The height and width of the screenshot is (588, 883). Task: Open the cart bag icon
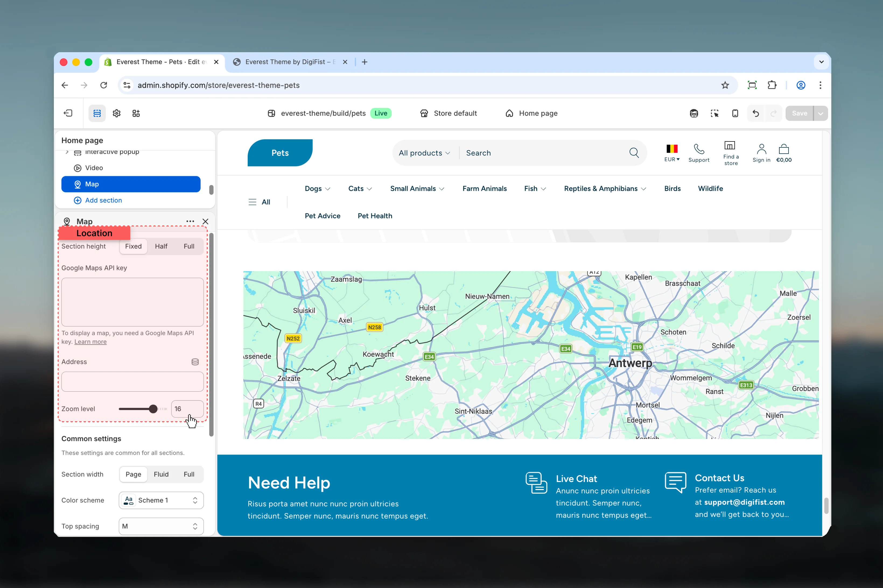tap(784, 149)
